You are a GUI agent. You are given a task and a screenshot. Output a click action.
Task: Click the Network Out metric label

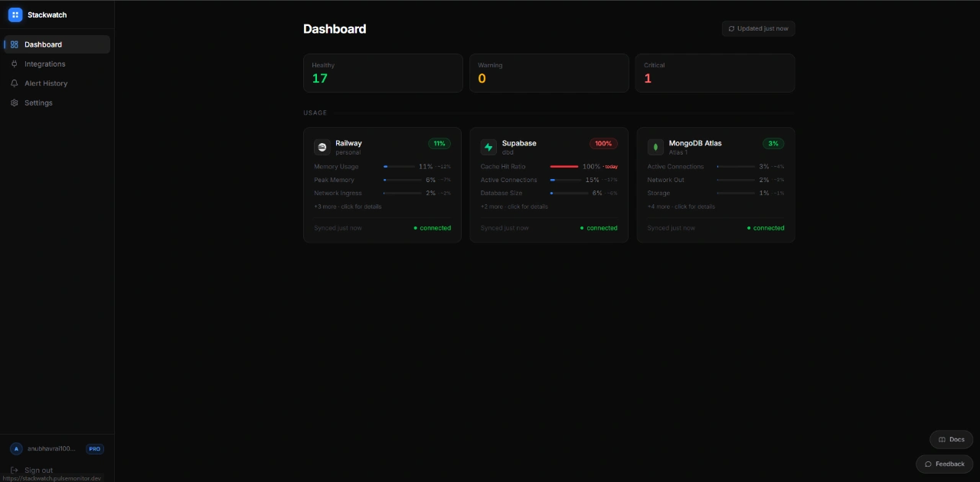(x=666, y=180)
